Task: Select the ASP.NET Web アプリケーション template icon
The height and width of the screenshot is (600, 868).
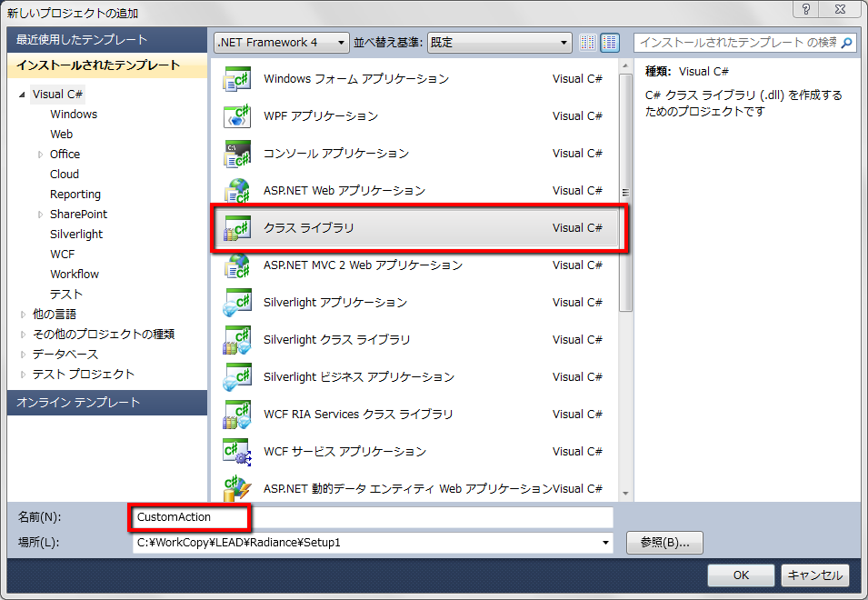Action: pos(237,190)
